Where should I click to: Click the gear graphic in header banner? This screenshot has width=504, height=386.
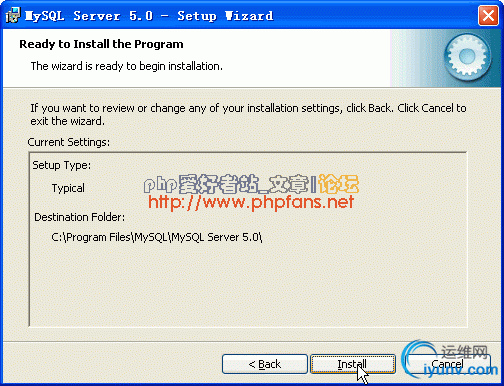[467, 57]
